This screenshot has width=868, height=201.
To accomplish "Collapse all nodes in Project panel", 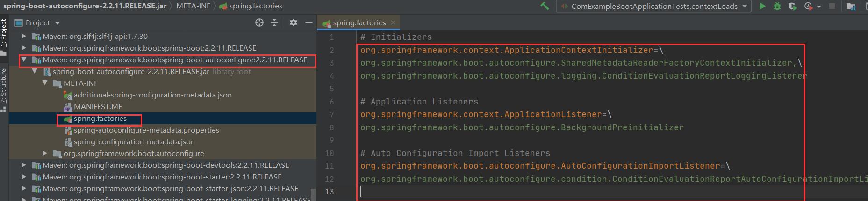I will 274,22.
